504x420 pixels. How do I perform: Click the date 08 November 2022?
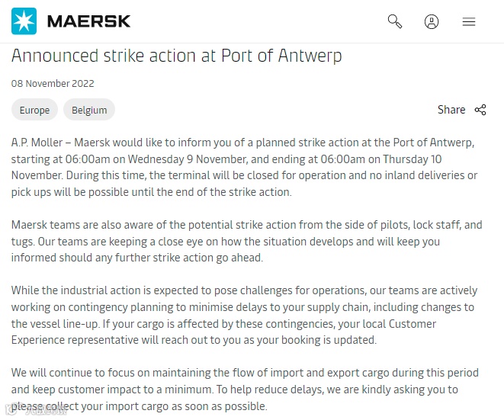(53, 83)
